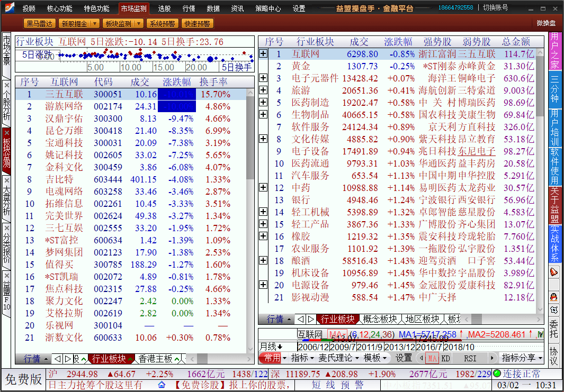The image size is (564, 392).
Task: Expand the 轻工机械 industry row
Action: (x=263, y=212)
